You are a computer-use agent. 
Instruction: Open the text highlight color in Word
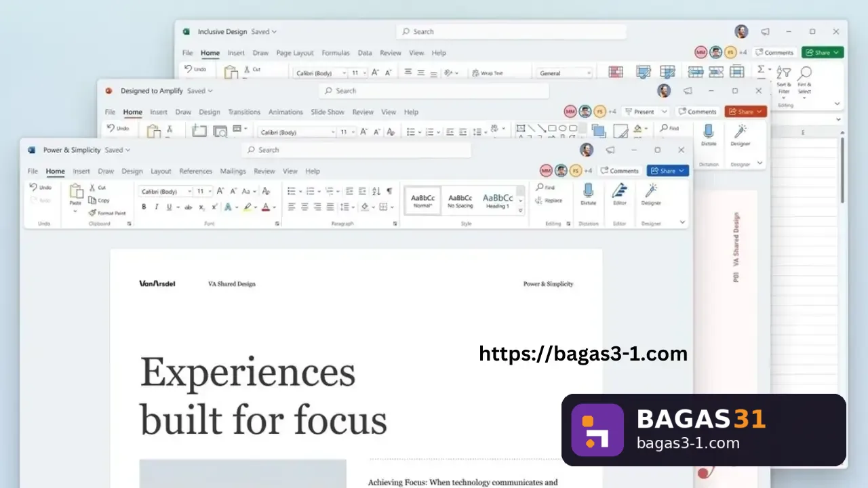coord(249,207)
